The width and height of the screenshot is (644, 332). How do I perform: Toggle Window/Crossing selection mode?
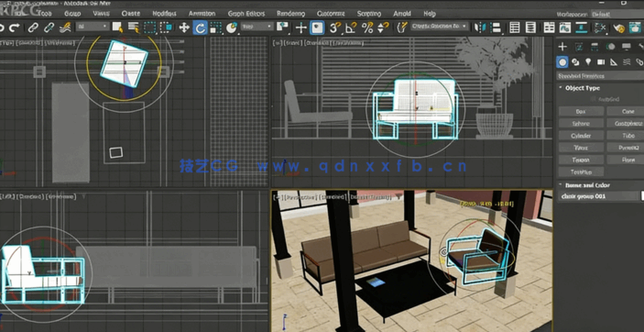166,28
